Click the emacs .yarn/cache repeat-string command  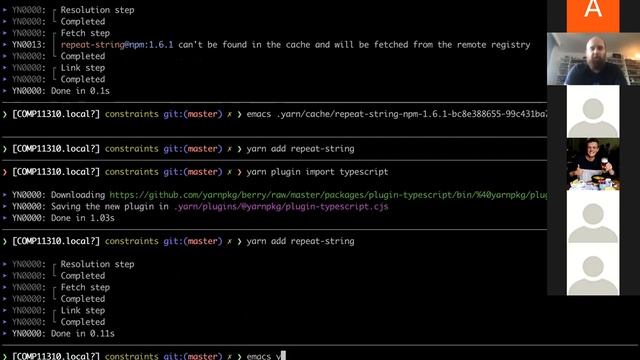pyautogui.click(x=397, y=114)
